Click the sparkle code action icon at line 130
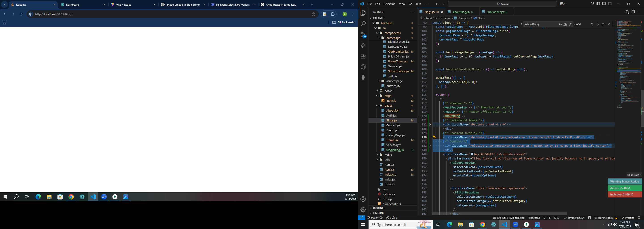Image resolution: width=644 pixels, height=229 pixels. [434, 137]
